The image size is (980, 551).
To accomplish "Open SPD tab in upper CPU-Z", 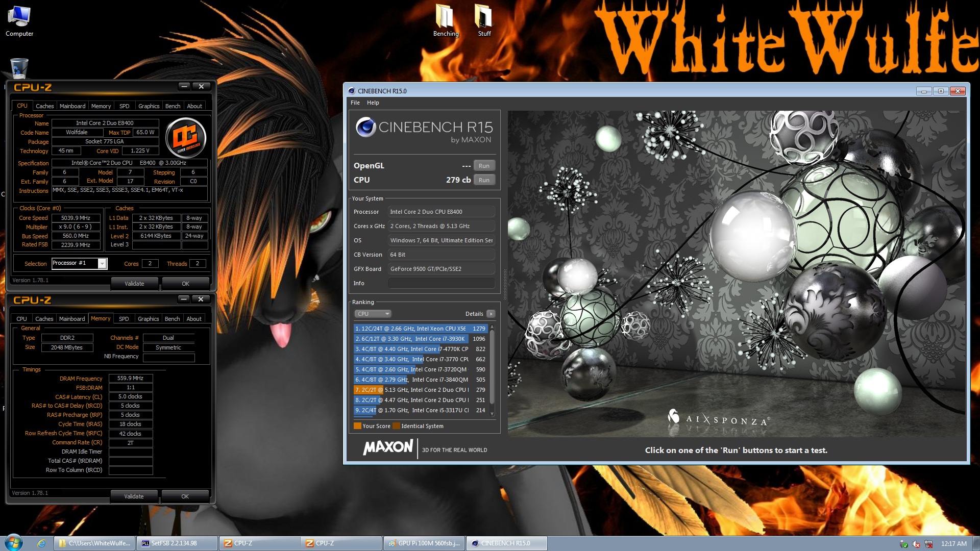I will pos(125,106).
